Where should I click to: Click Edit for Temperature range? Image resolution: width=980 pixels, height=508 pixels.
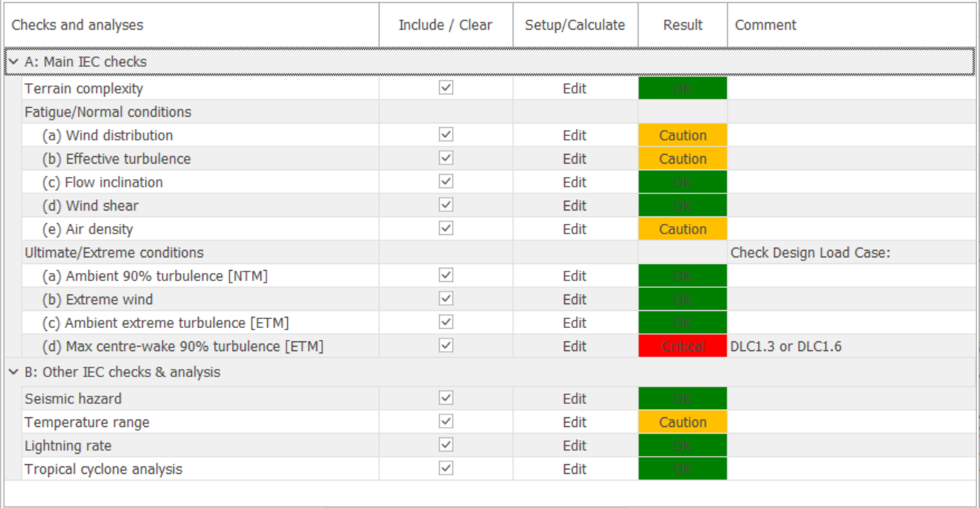(x=574, y=422)
